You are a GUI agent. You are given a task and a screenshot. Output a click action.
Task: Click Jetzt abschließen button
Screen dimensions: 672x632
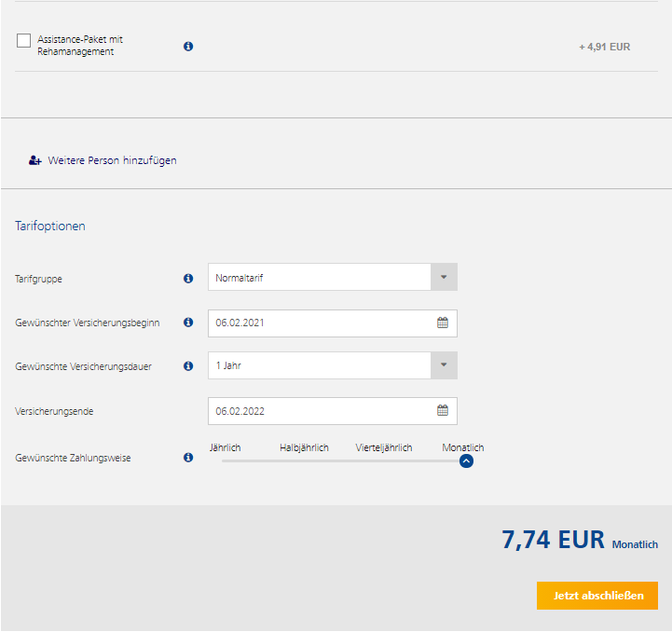[597, 596]
